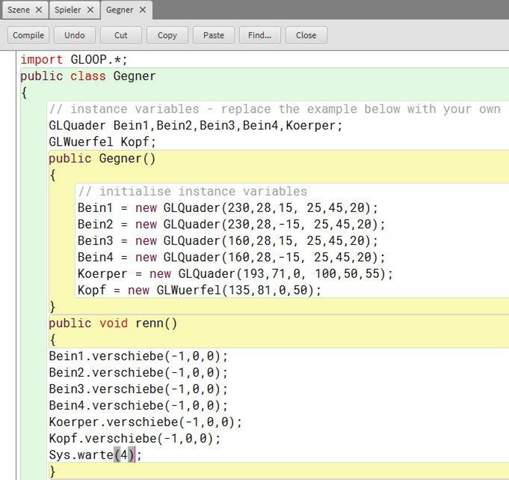Click the Koerper.verschiebe(-1,0,0) line
This screenshot has height=480, width=509.
(x=145, y=422)
